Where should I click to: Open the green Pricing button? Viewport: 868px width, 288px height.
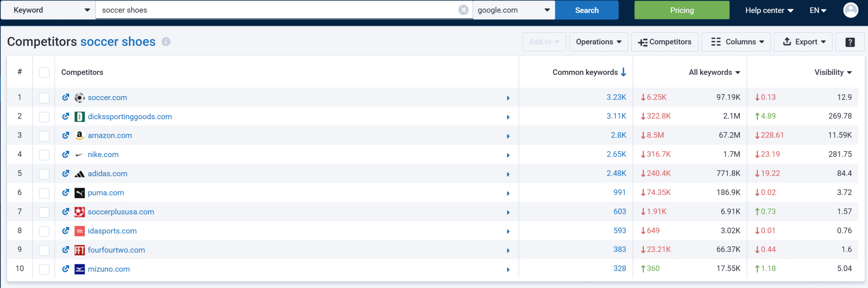(x=682, y=10)
